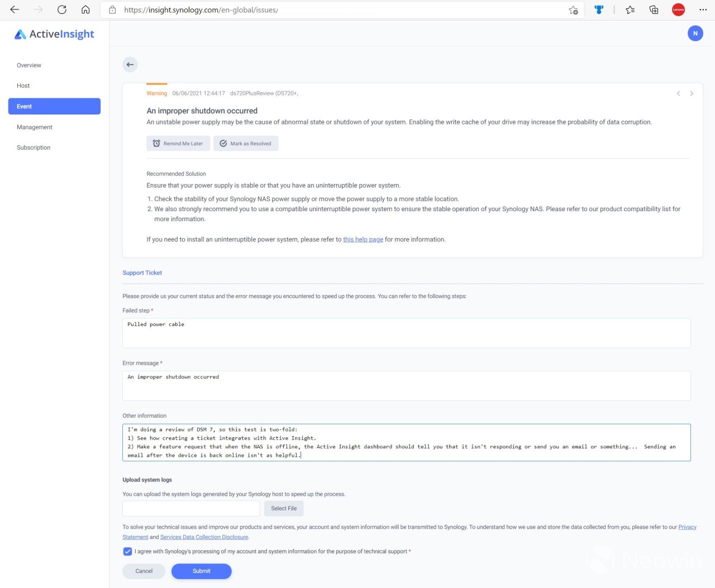
Task: Click the browser forward arrow
Action: pos(38,9)
